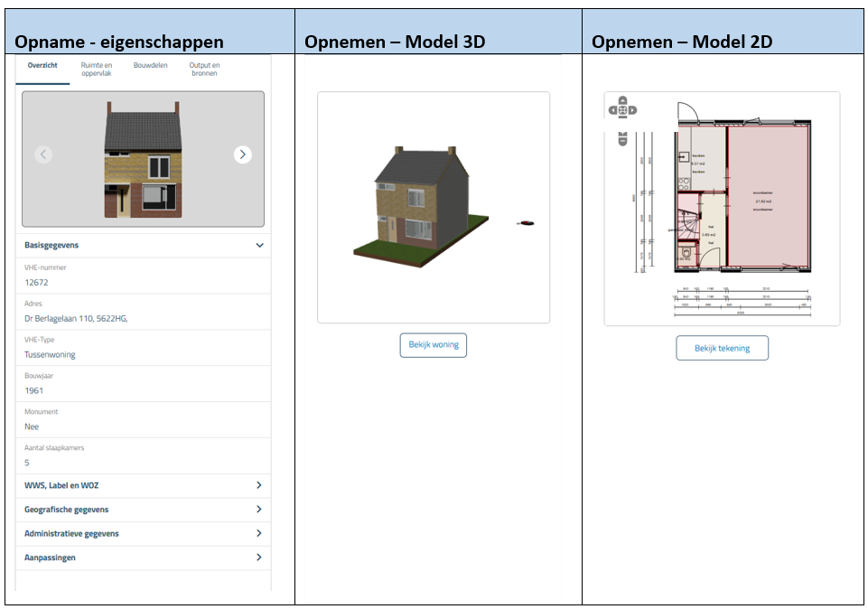Click the pan-up arrow on the 2D map navigator
The height and width of the screenshot is (609, 868).
(622, 101)
